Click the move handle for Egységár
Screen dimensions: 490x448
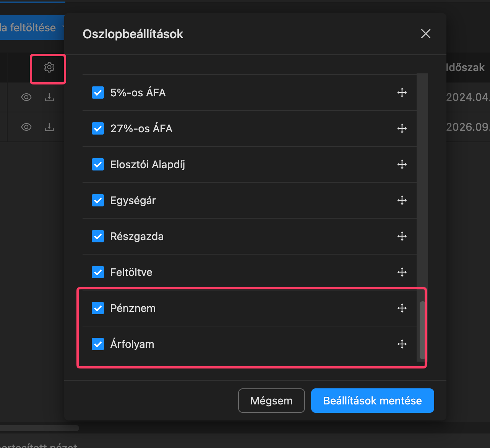(x=402, y=200)
